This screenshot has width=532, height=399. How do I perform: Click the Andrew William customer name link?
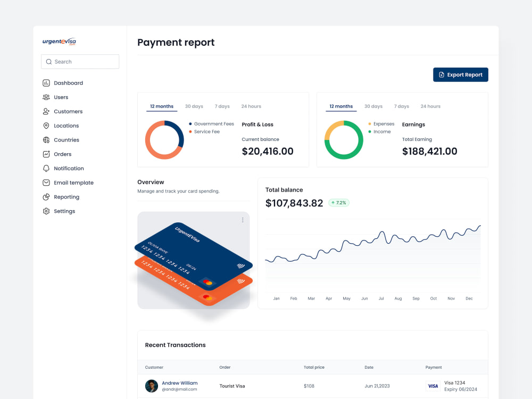click(179, 383)
